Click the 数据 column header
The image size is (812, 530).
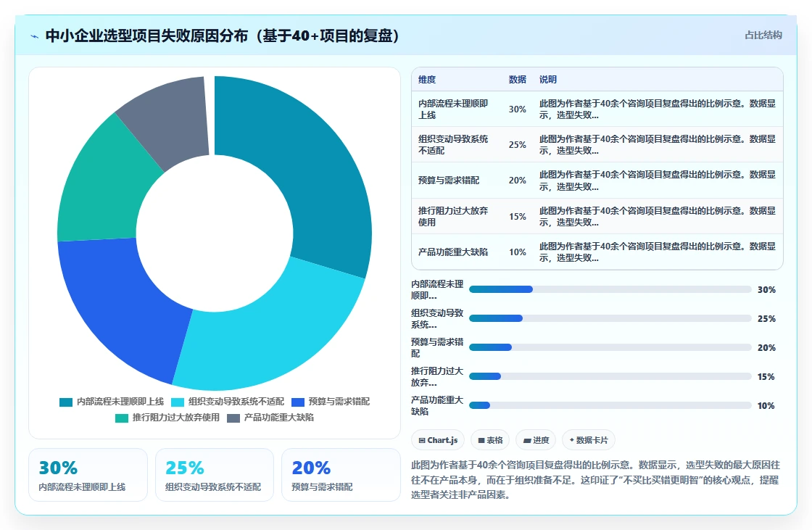point(518,79)
